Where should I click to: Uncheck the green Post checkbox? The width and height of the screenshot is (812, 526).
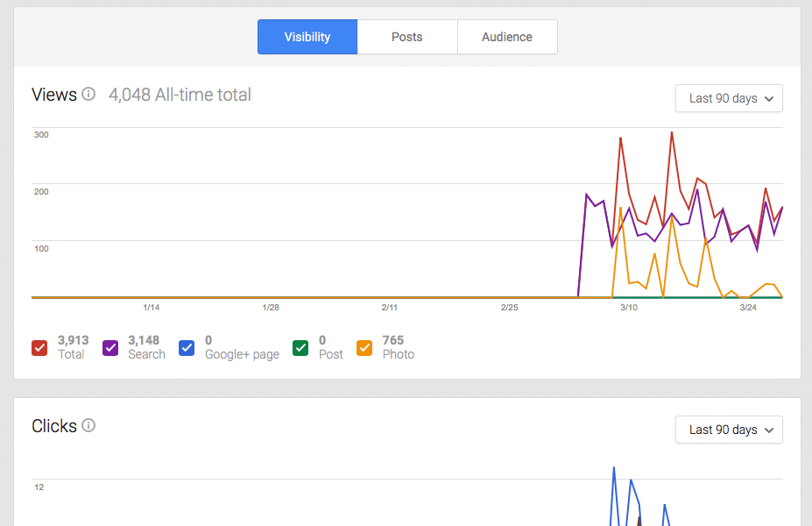coord(300,348)
